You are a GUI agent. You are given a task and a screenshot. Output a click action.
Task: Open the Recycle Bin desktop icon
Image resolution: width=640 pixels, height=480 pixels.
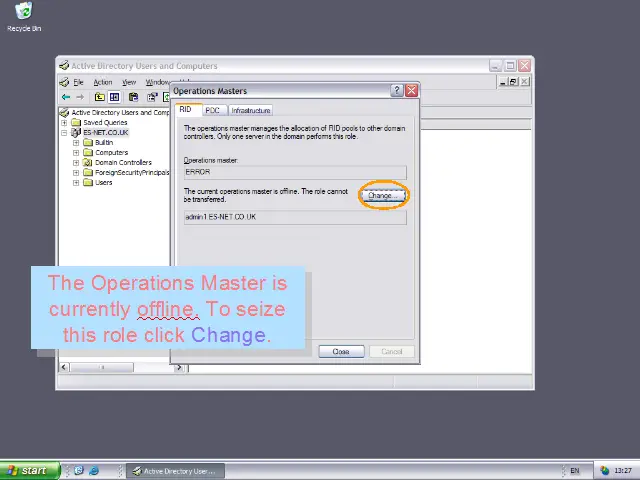click(x=24, y=11)
